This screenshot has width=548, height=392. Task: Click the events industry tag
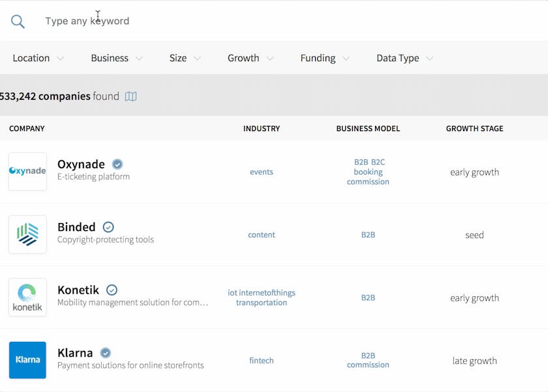(262, 172)
